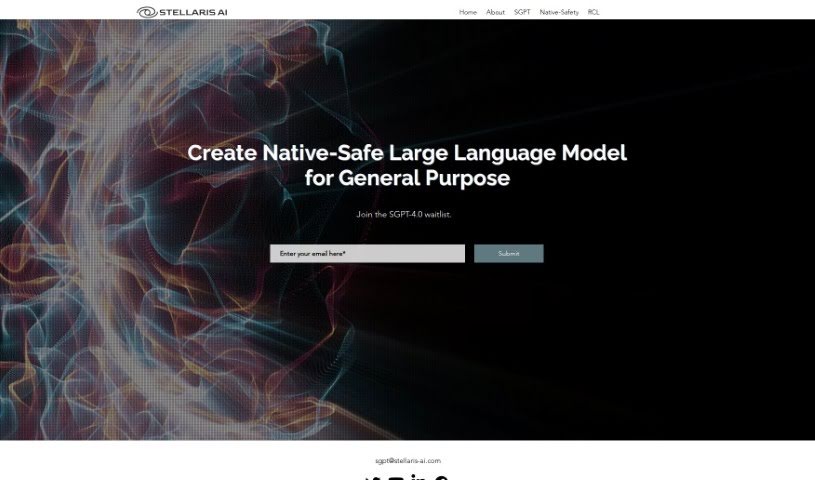
Task: Select RCL in the navigation bar
Action: click(x=594, y=12)
